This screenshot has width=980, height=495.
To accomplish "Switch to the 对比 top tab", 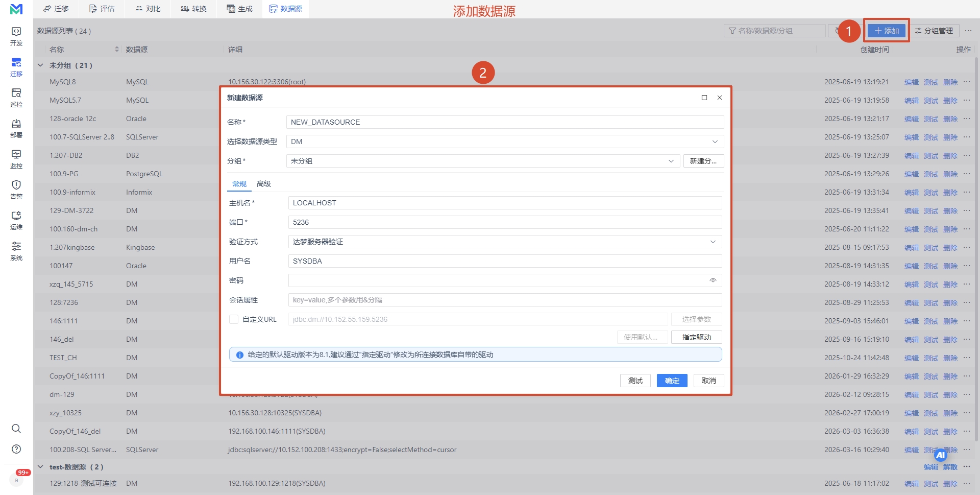I will [148, 9].
